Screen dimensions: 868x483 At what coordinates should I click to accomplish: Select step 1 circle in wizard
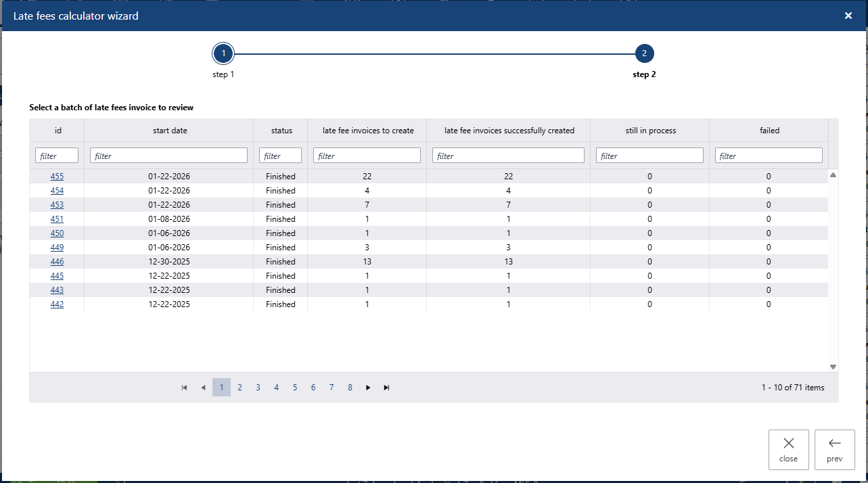pyautogui.click(x=223, y=53)
